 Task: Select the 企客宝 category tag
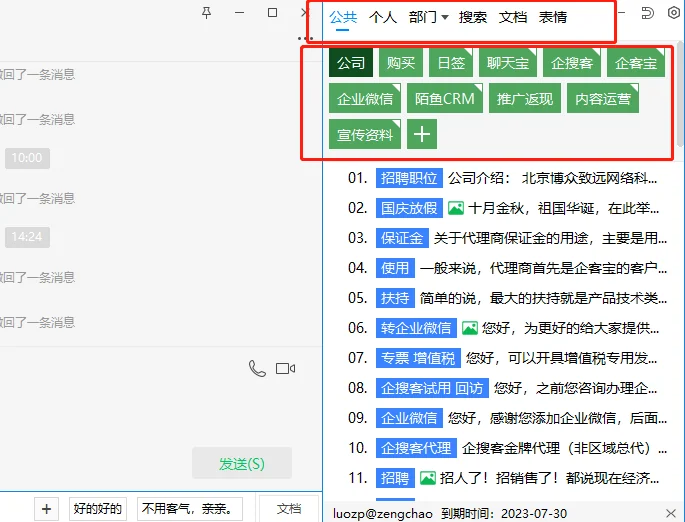click(636, 63)
